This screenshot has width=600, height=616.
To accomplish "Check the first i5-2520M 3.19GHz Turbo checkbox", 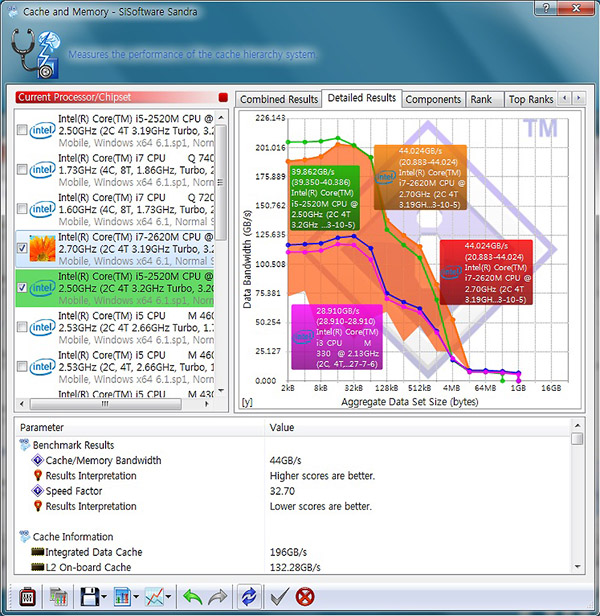I will tap(22, 130).
